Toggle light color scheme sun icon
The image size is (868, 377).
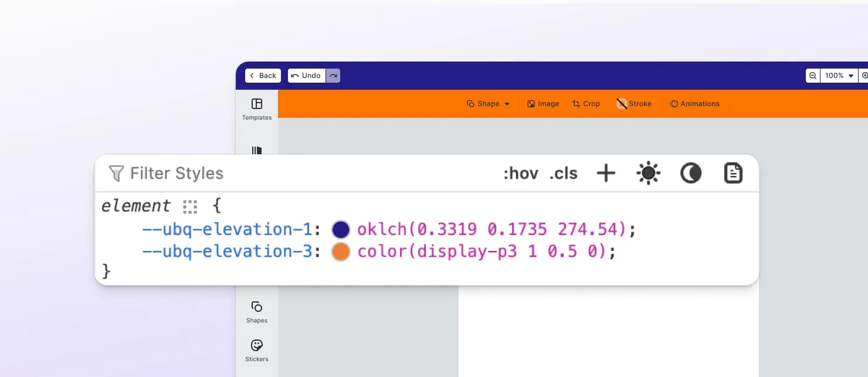648,173
